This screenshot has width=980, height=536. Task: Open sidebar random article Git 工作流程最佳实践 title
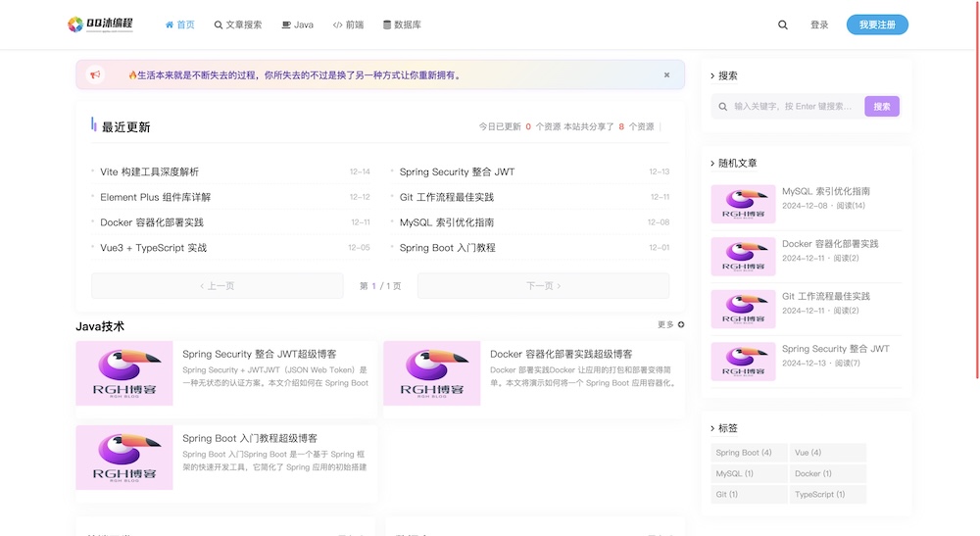(825, 296)
